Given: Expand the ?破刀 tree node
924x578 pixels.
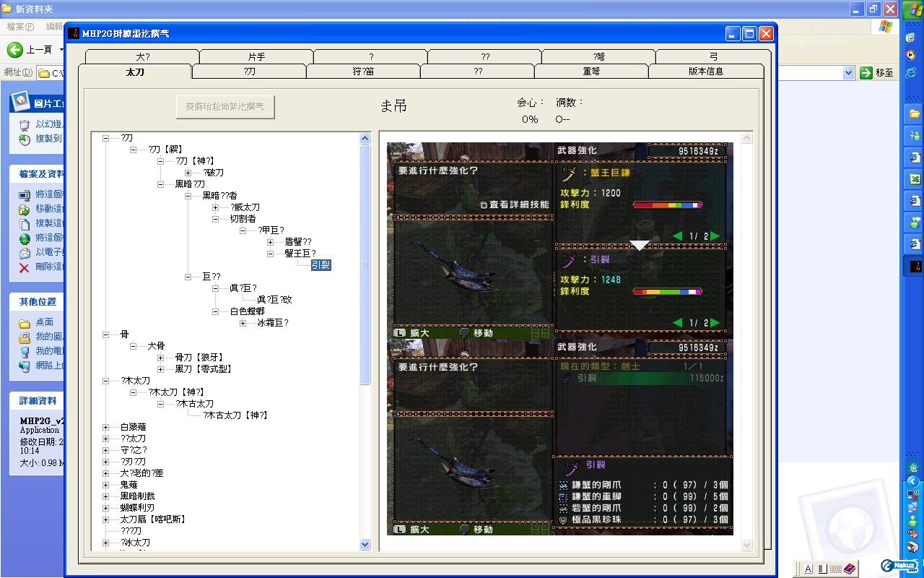Looking at the screenshot, I should coord(188,173).
